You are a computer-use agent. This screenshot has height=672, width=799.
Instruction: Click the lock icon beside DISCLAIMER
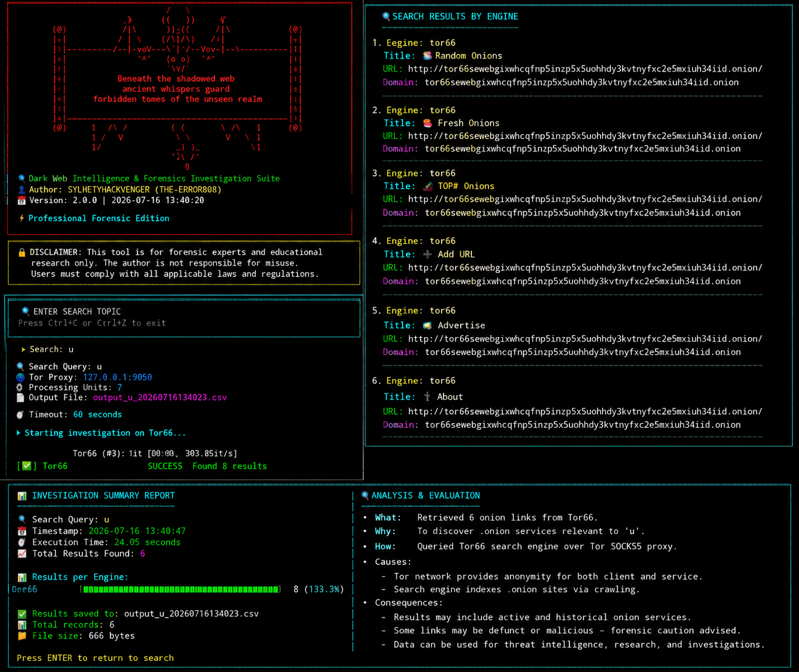pyautogui.click(x=22, y=252)
